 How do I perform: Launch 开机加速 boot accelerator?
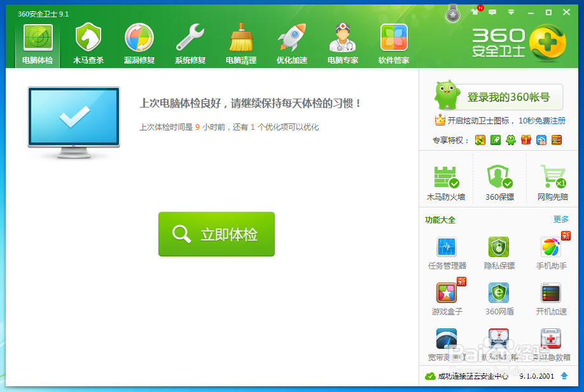(x=551, y=299)
